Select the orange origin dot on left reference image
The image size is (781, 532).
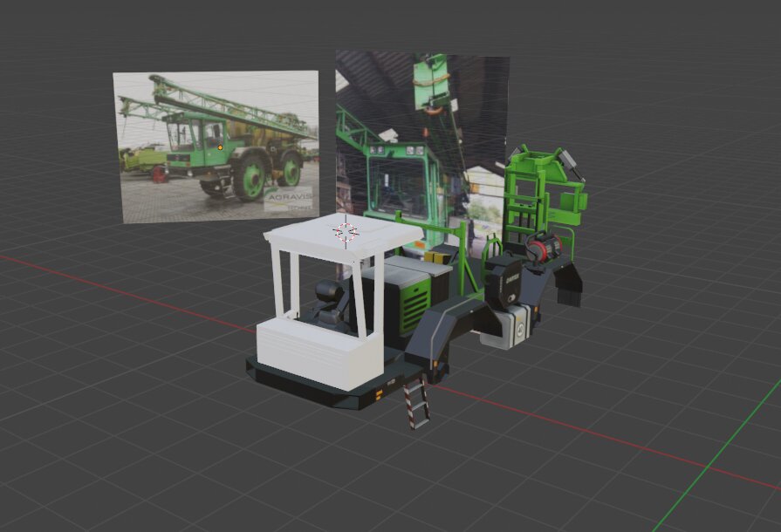click(220, 147)
